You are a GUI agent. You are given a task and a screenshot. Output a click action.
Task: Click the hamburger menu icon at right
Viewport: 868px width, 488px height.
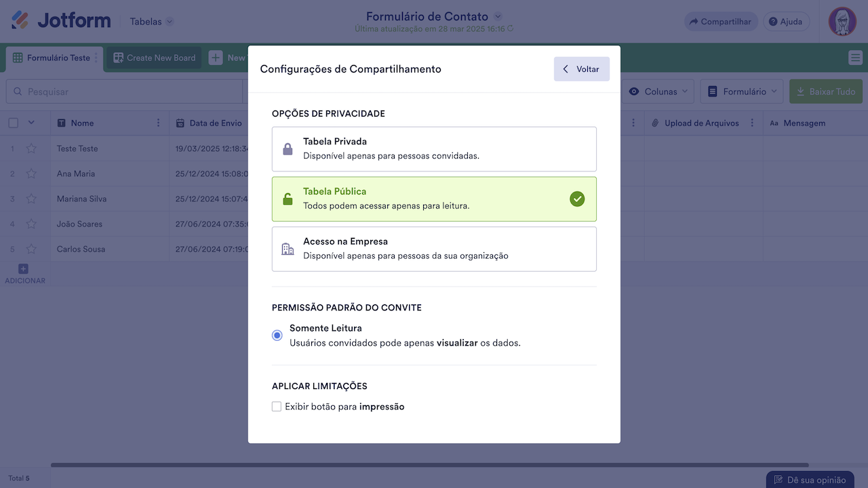pyautogui.click(x=855, y=58)
